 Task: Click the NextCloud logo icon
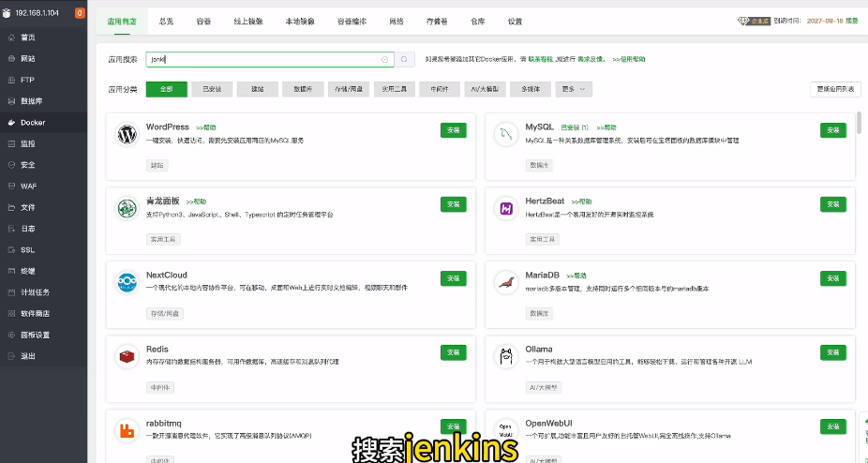pyautogui.click(x=127, y=282)
